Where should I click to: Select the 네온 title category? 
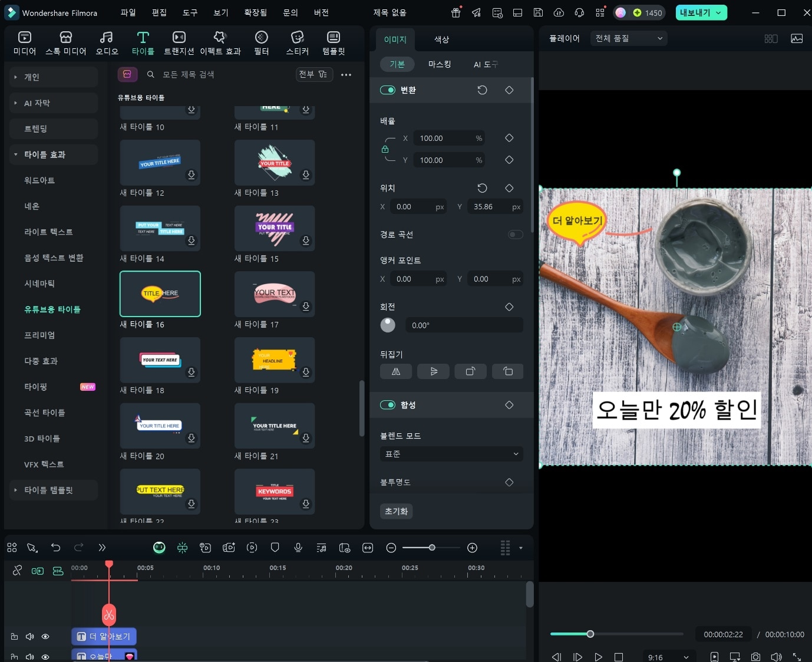pos(32,206)
